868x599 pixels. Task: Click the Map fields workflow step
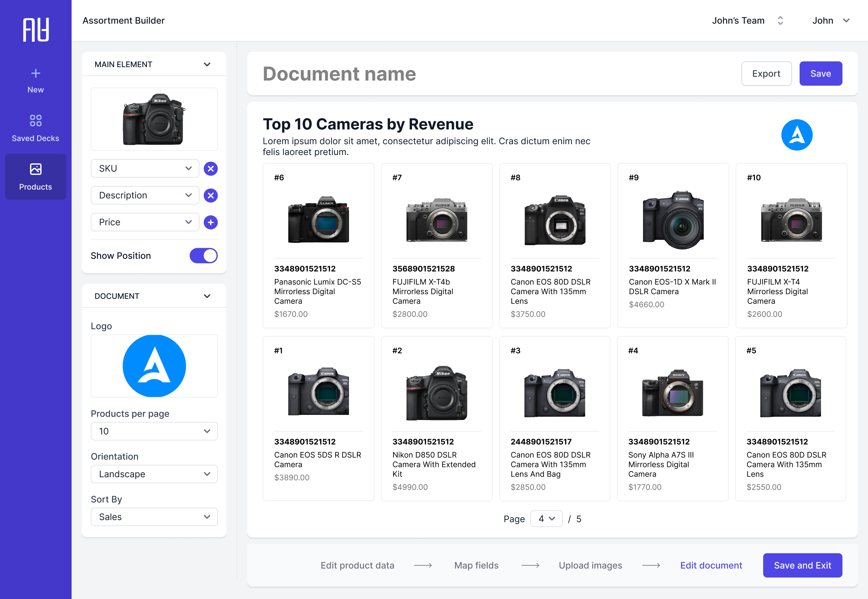click(476, 565)
